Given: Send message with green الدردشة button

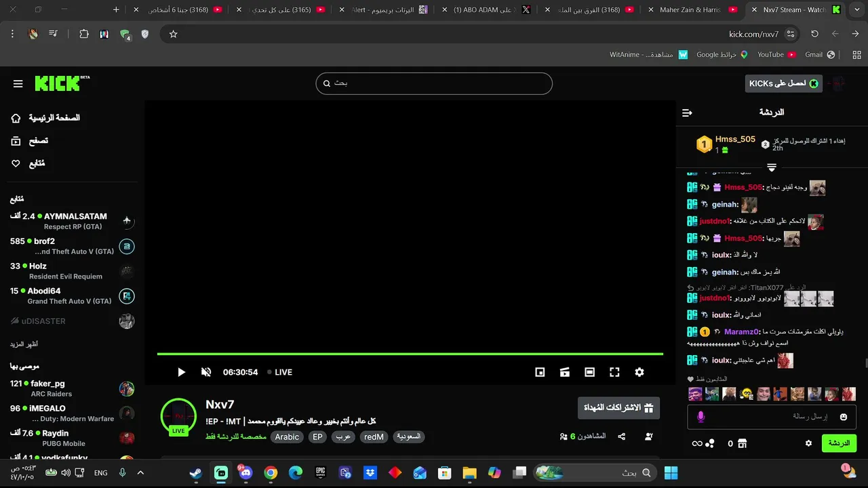Looking at the screenshot, I should tap(839, 443).
